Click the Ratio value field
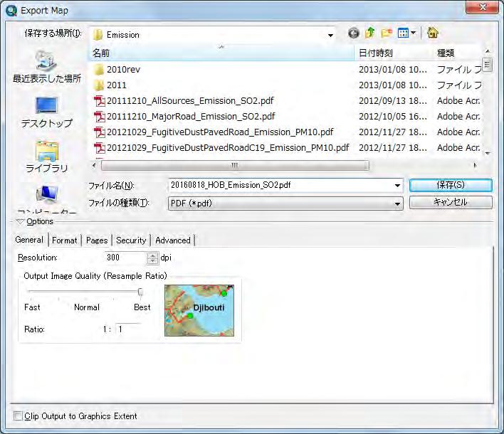This screenshot has height=434, width=504. pos(128,329)
